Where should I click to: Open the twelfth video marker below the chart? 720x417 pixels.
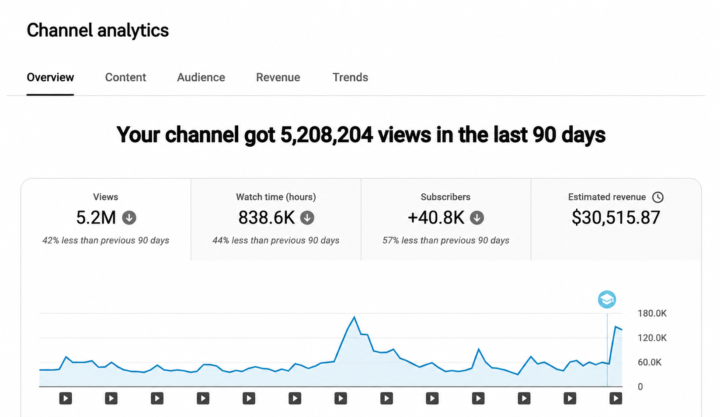coord(570,398)
